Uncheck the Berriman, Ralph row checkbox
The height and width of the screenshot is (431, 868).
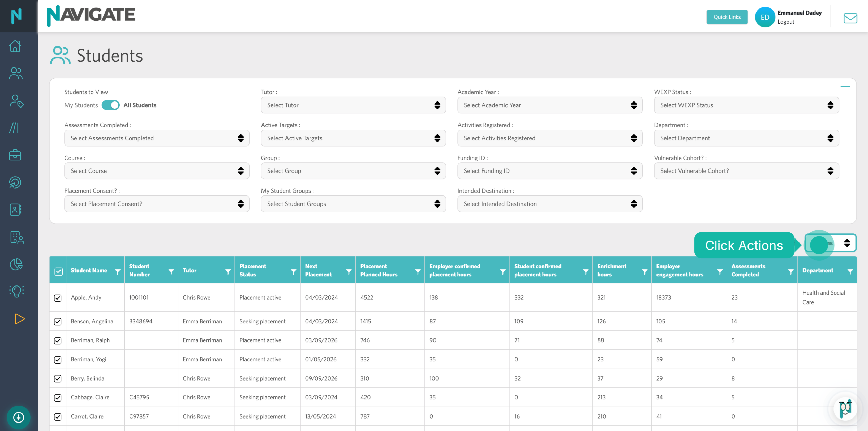click(x=58, y=341)
